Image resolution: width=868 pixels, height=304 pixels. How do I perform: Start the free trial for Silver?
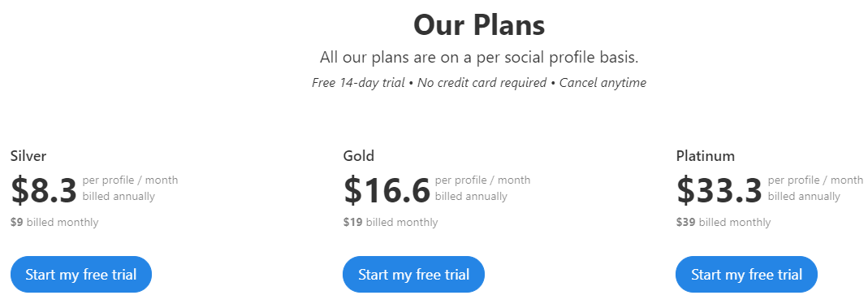pos(81,274)
